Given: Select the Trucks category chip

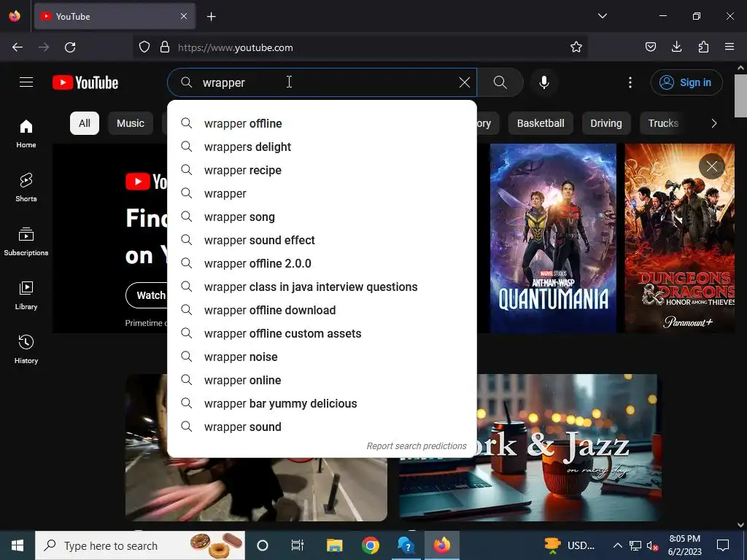Looking at the screenshot, I should click(x=663, y=123).
